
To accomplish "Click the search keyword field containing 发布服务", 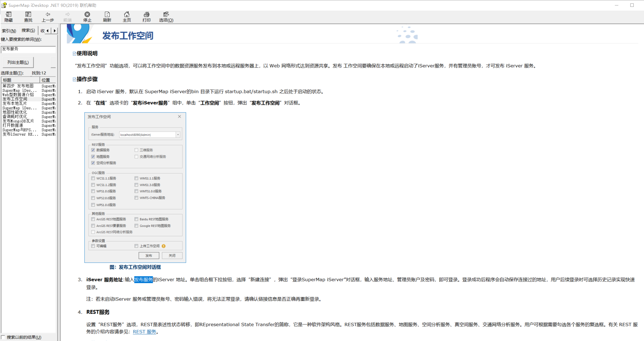I will click(x=28, y=49).
